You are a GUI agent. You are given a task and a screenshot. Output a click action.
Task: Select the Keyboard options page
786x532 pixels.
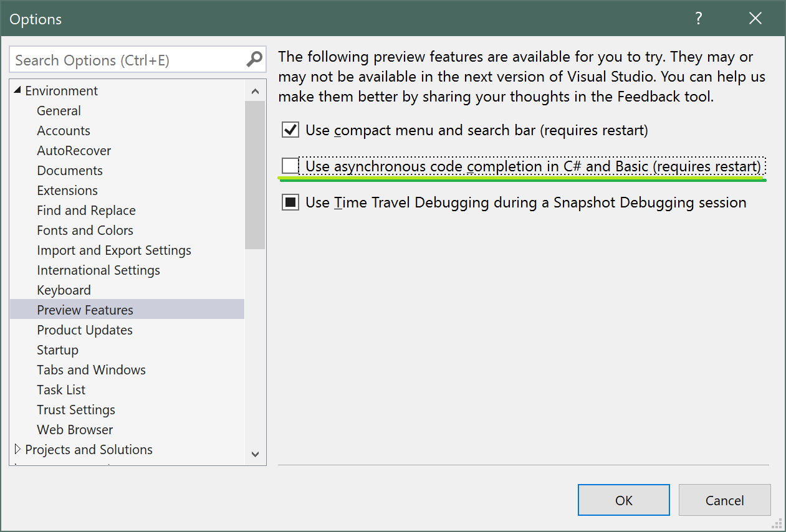point(64,290)
